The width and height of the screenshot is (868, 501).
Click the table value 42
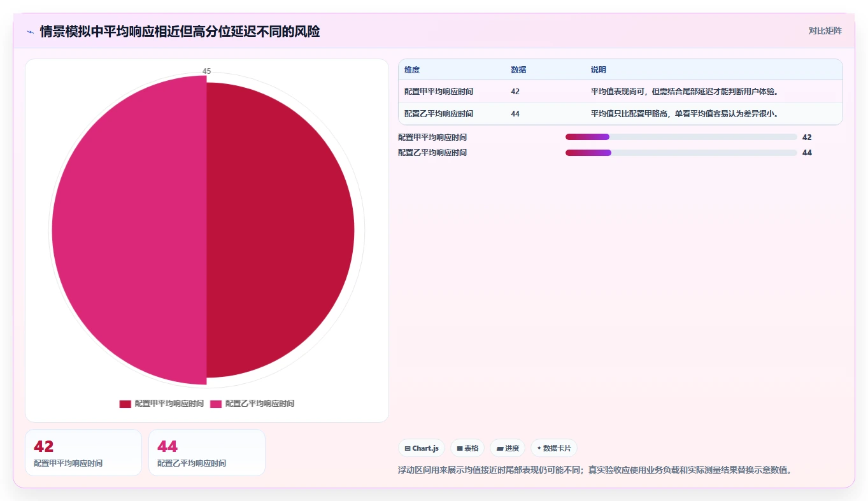pos(515,92)
